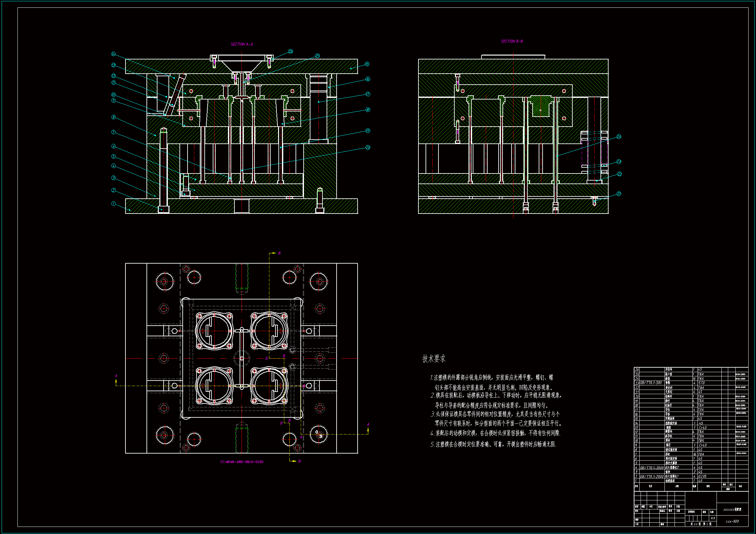Select the Q235 material cell in row 2

(x=702, y=476)
